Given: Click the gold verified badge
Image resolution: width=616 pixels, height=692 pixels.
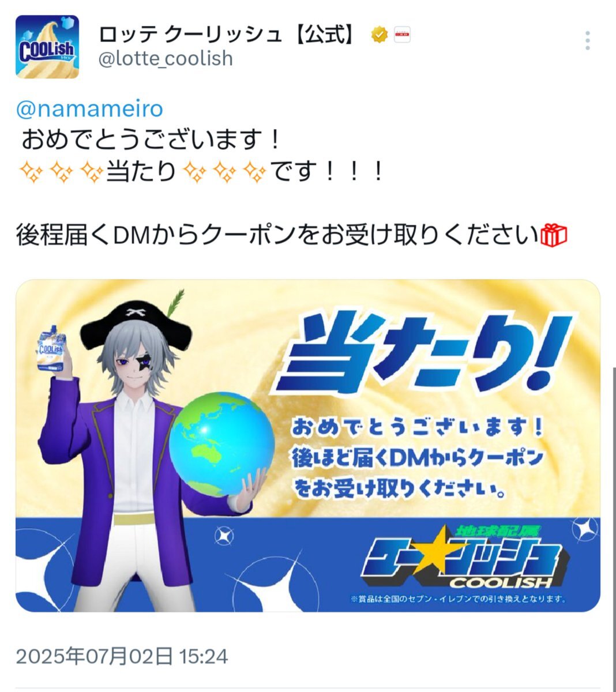Looking at the screenshot, I should click(x=379, y=35).
